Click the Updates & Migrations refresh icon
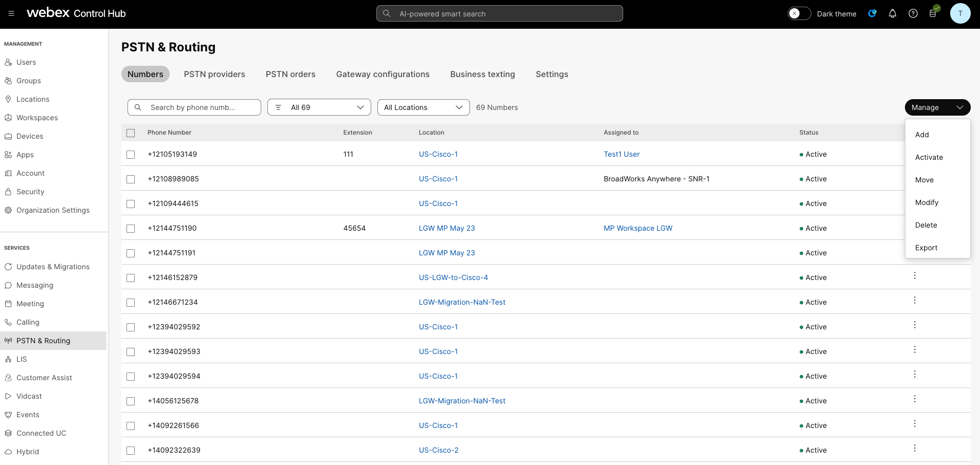980x465 pixels. click(x=8, y=267)
